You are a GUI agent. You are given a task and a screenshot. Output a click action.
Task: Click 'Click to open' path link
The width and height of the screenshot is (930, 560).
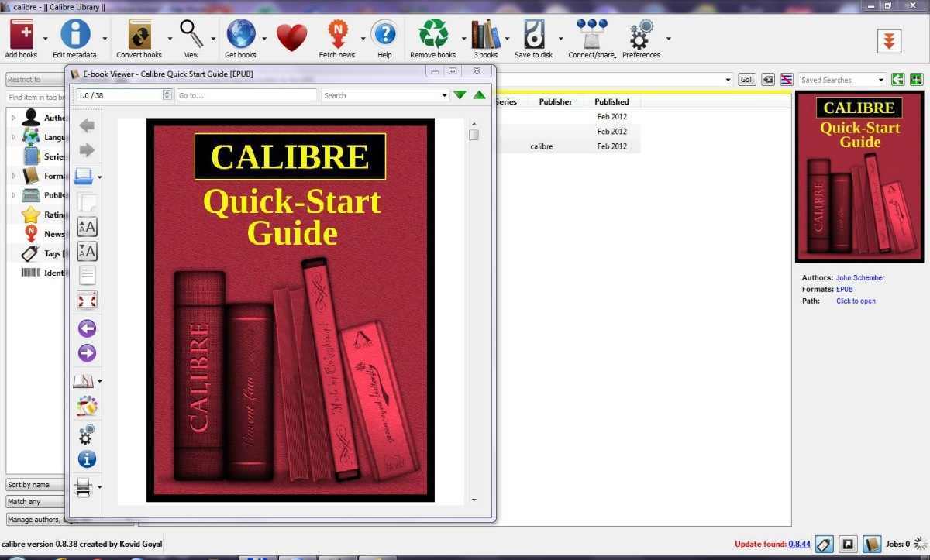tap(856, 301)
